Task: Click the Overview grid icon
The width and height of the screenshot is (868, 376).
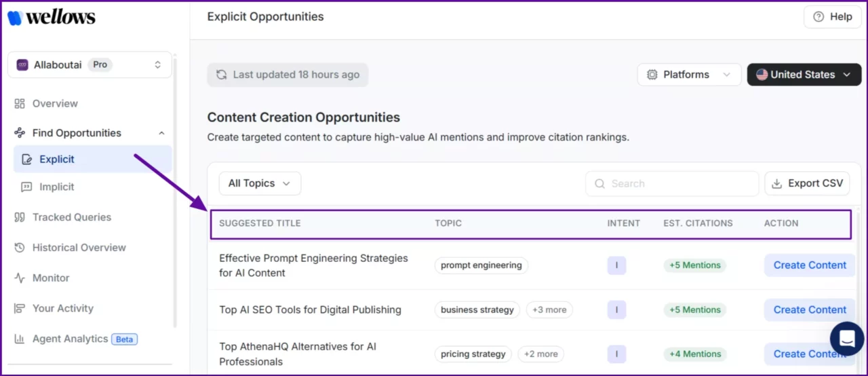Action: point(20,103)
